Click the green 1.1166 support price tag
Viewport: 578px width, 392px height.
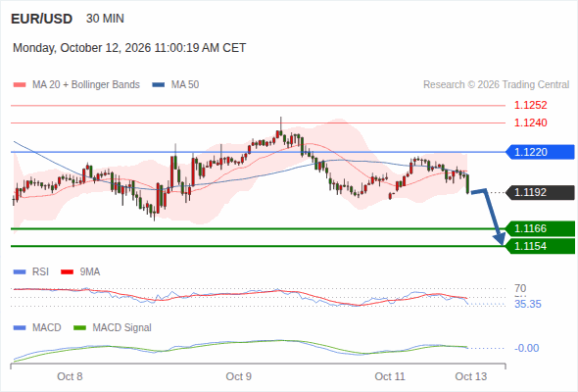[540, 228]
